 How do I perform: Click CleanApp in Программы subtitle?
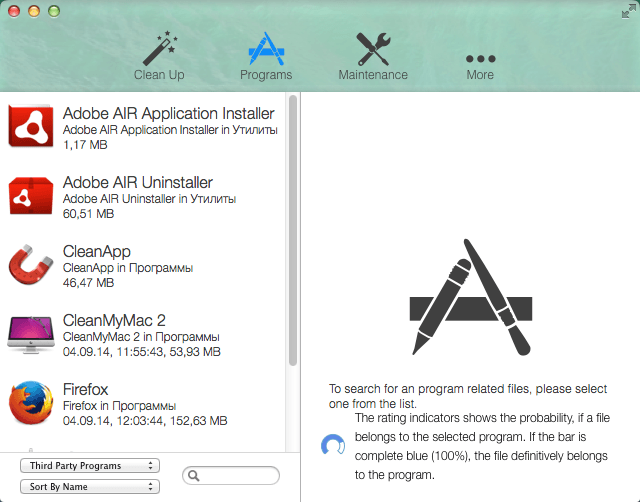click(128, 268)
